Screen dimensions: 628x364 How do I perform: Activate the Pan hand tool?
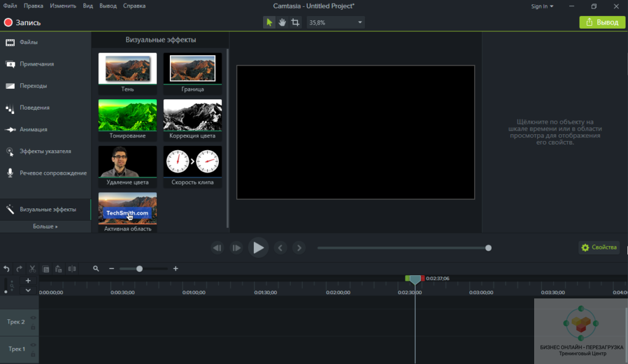(282, 23)
